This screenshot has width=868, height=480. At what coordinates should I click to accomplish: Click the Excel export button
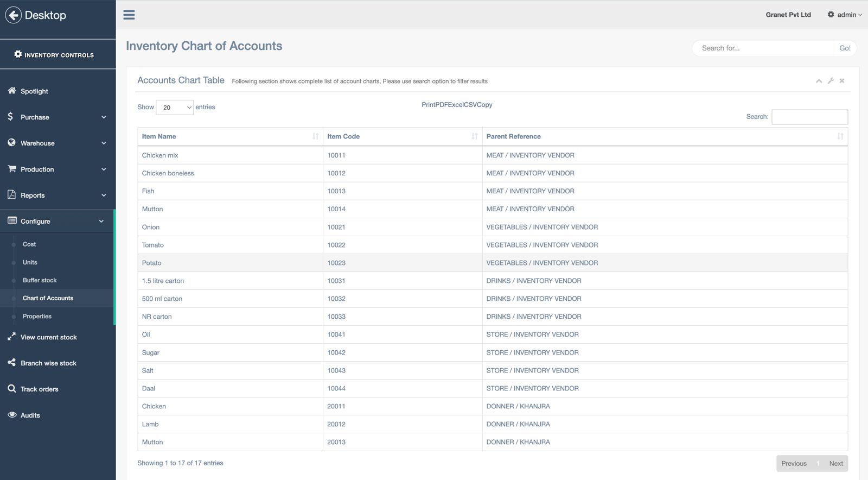(456, 105)
